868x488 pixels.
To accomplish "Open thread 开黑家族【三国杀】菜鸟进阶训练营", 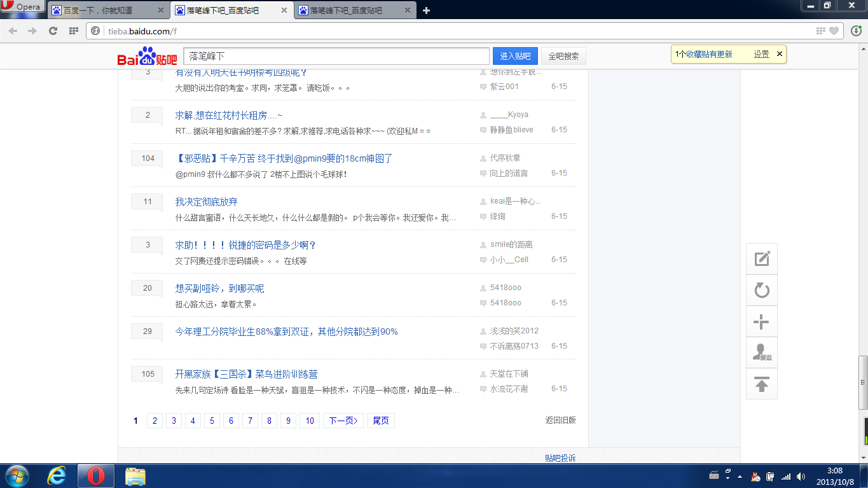I will 247,374.
